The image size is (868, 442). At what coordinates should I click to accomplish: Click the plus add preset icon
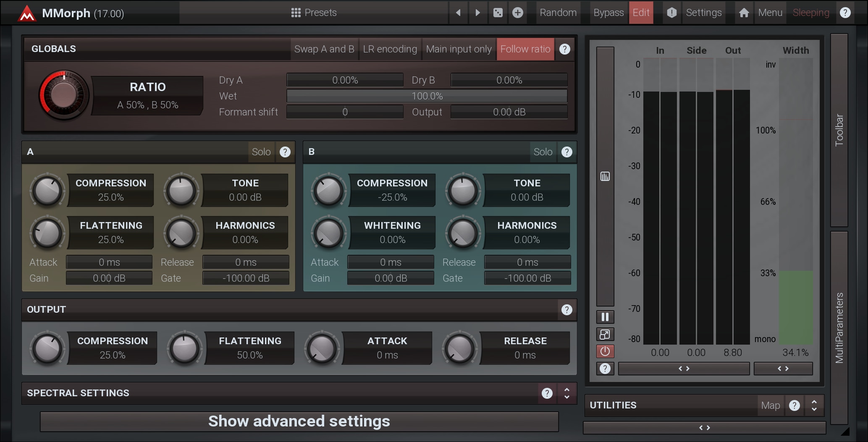coord(518,13)
